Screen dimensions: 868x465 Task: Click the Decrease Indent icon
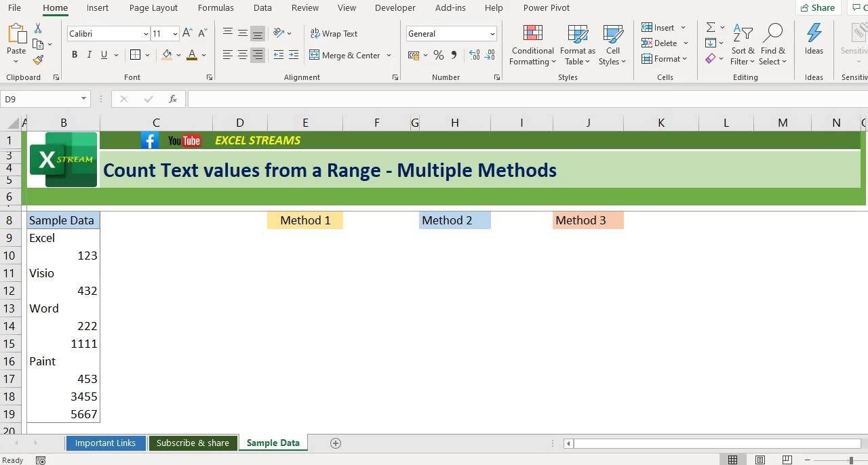pos(278,55)
